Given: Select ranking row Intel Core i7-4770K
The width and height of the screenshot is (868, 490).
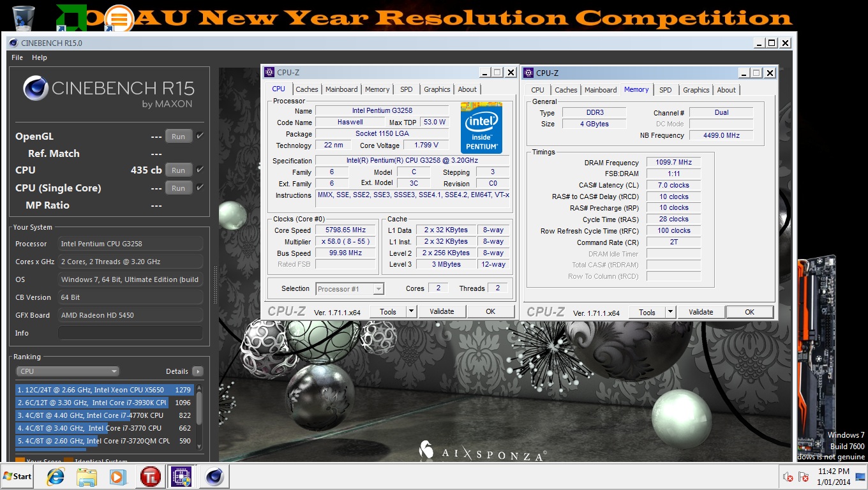Looking at the screenshot, I should click(105, 415).
